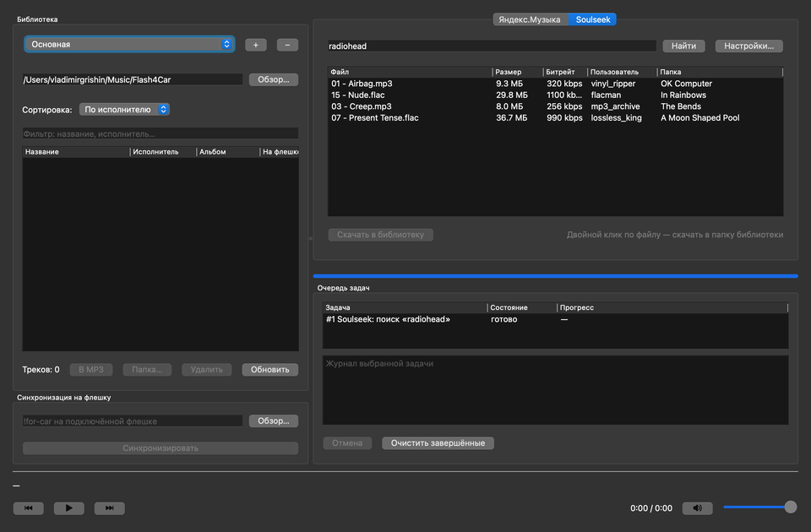Image resolution: width=811 pixels, height=532 pixels.
Task: Click the Журнал выбранной задачи log area
Action: point(556,390)
